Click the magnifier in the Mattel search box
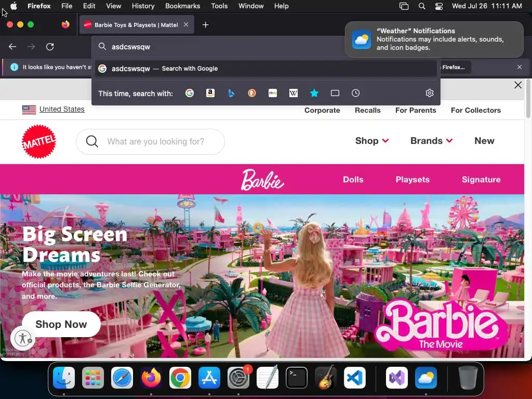The image size is (532, 399). click(92, 141)
